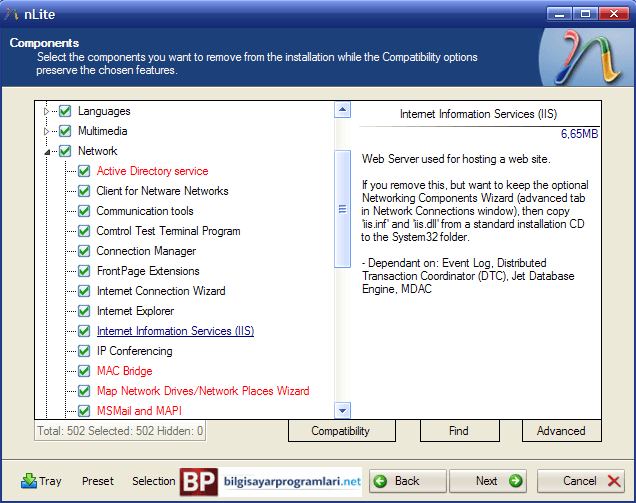Select Communication tools item
Screen dimensions: 636x503
tap(145, 211)
